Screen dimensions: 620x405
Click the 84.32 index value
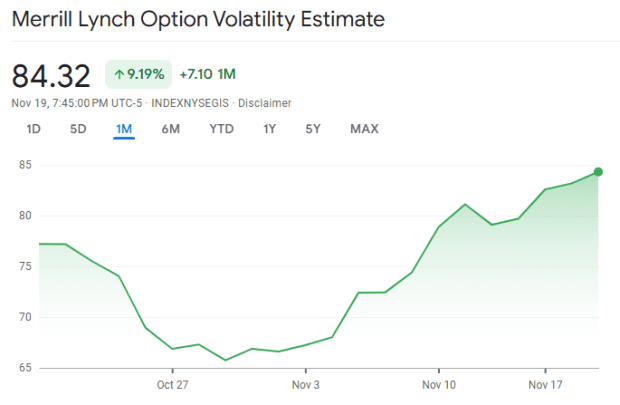pos(51,75)
